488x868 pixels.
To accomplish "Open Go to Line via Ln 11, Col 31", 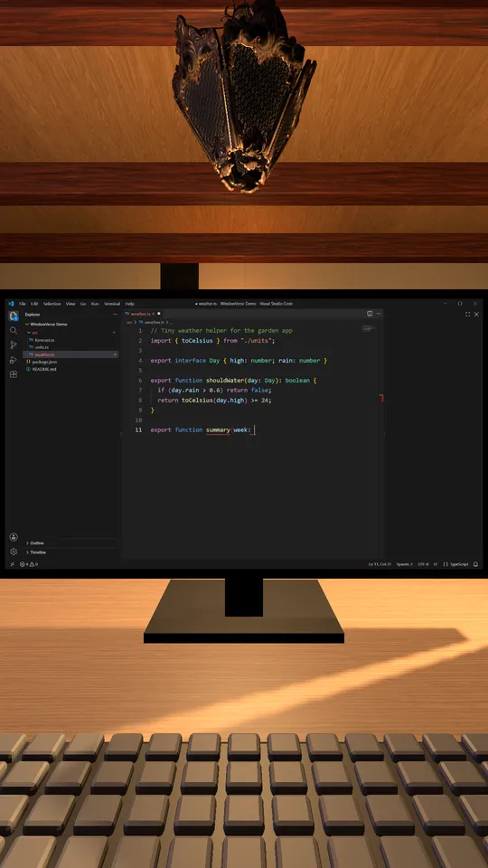I will click(x=380, y=564).
